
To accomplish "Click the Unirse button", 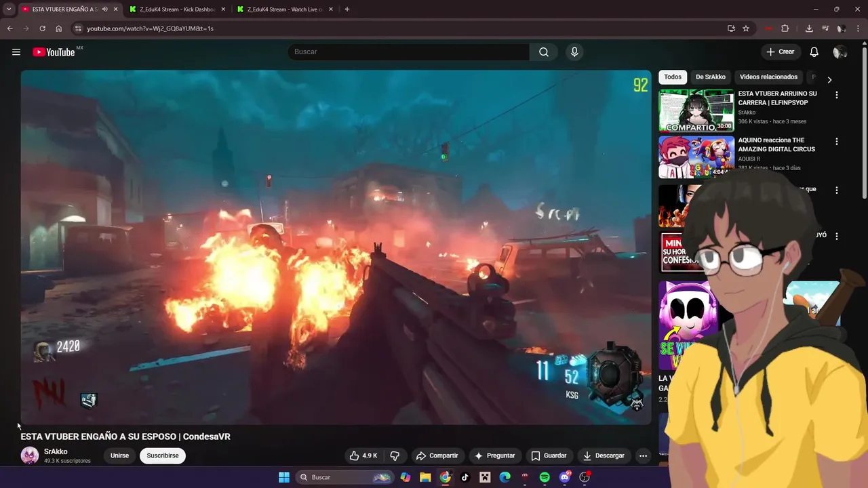I will [119, 455].
